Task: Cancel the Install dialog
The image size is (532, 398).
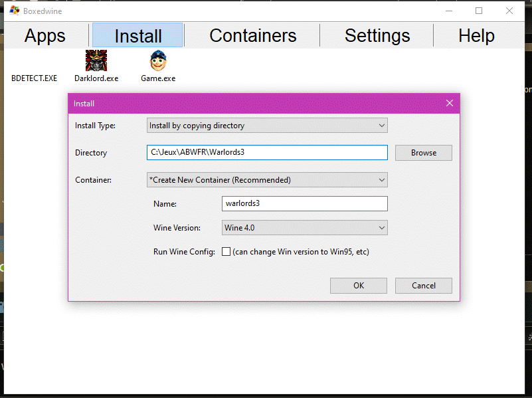Action: [x=424, y=286]
